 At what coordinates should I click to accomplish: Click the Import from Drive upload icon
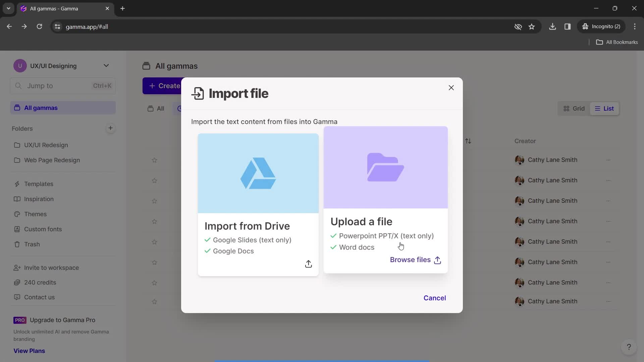309,264
